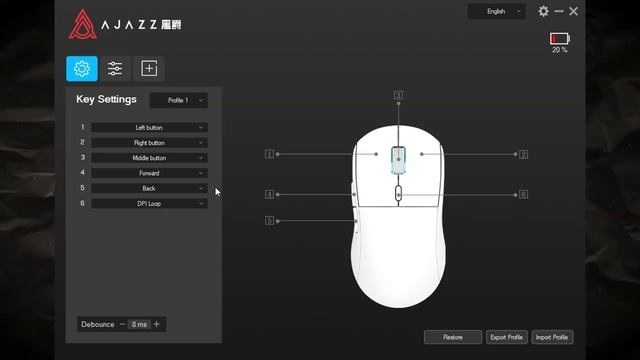
Task: Open the Key Settings gear tab
Action: click(82, 69)
